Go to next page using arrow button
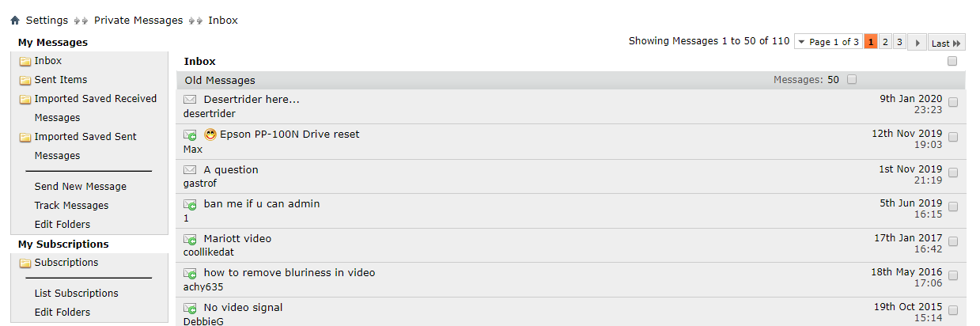 tap(918, 42)
